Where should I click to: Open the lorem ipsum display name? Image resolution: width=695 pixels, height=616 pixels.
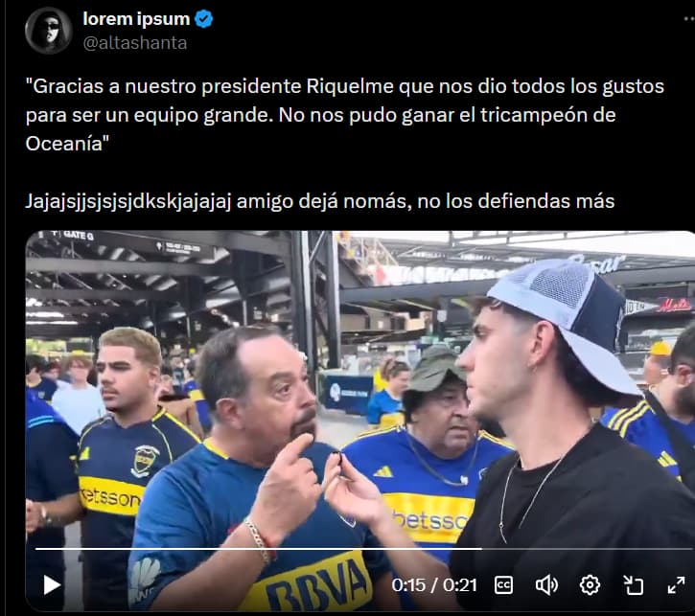tap(136, 19)
